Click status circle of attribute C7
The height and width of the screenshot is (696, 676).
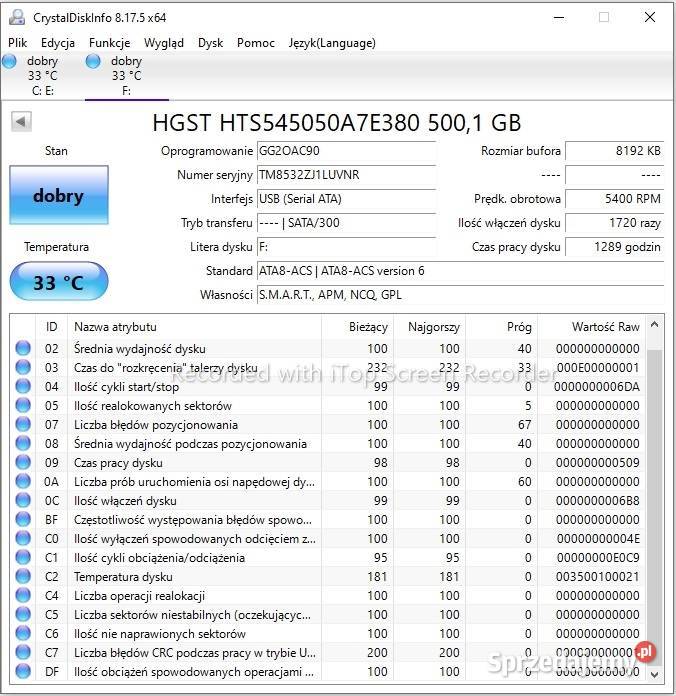point(23,652)
